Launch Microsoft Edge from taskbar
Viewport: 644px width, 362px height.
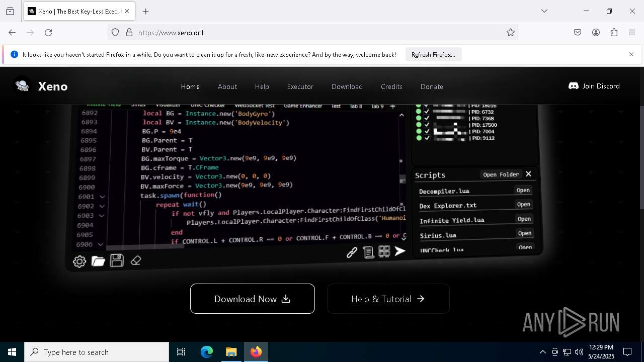(207, 352)
